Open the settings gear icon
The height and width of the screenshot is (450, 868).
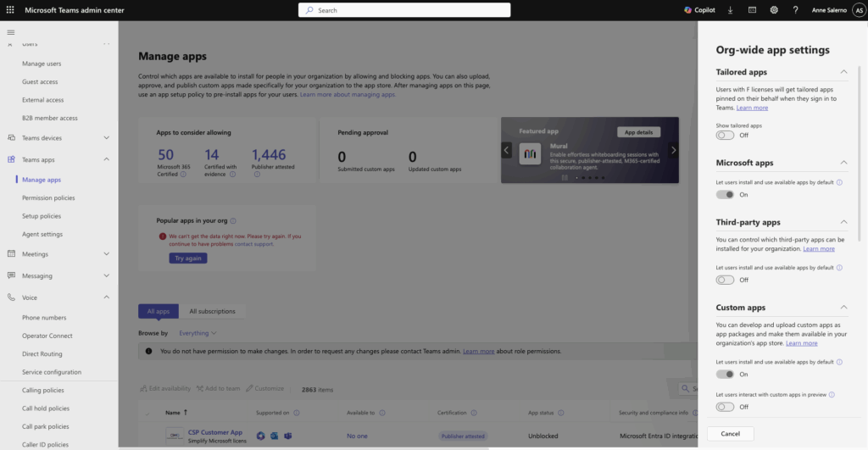point(774,10)
